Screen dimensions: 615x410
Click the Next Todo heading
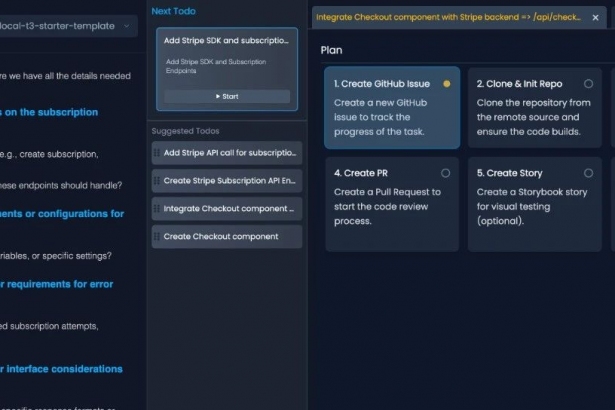[x=173, y=11]
